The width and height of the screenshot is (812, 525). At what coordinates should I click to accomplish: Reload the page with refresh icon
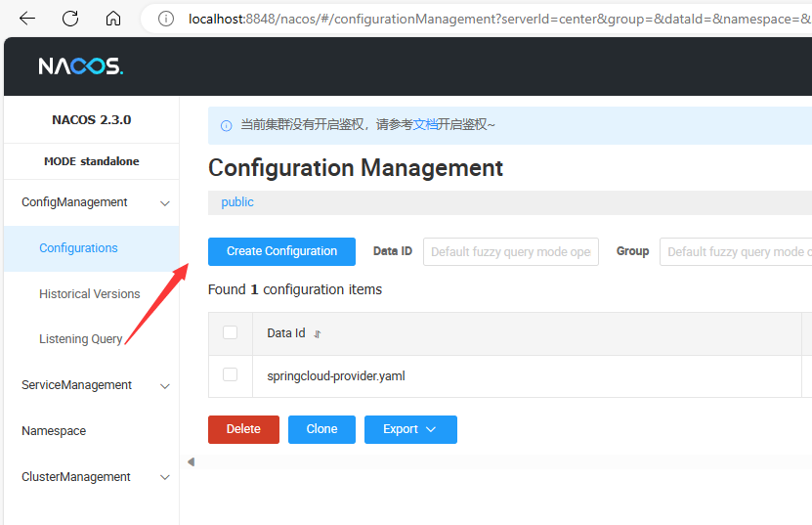(x=70, y=19)
